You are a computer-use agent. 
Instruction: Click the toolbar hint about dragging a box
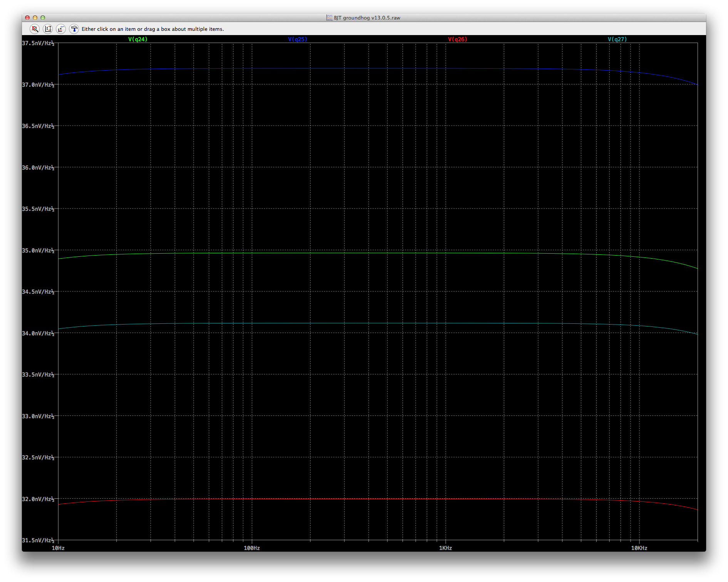(153, 29)
